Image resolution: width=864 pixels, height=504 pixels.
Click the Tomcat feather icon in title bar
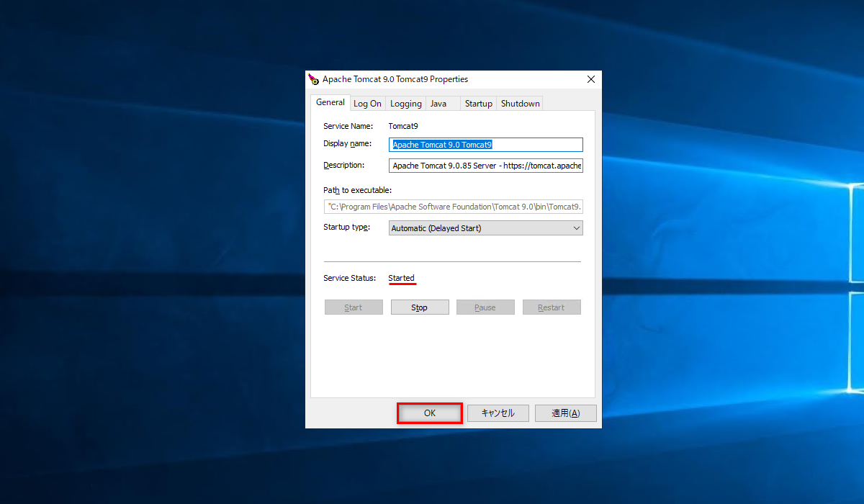pyautogui.click(x=313, y=79)
